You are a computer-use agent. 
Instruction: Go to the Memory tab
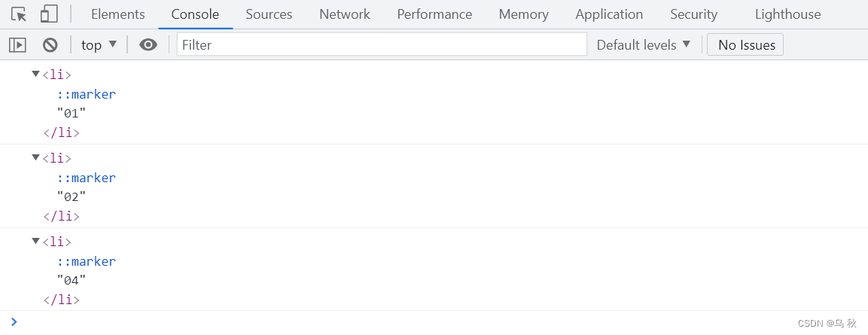coord(524,14)
